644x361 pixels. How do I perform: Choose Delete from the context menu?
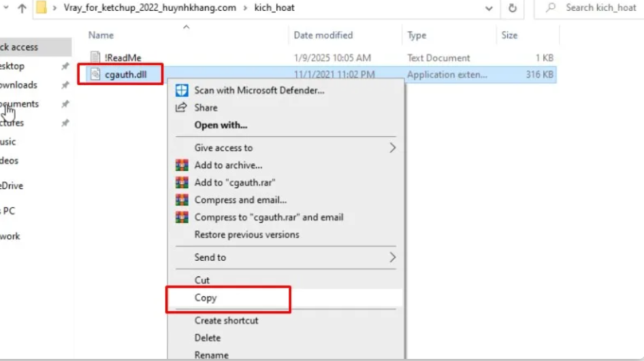[208, 338]
